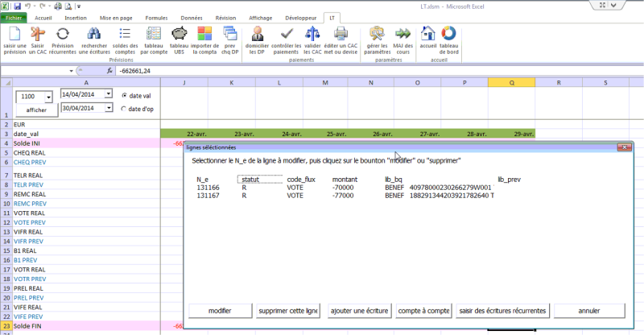Click the 22-avr. date header cell

pos(184,134)
